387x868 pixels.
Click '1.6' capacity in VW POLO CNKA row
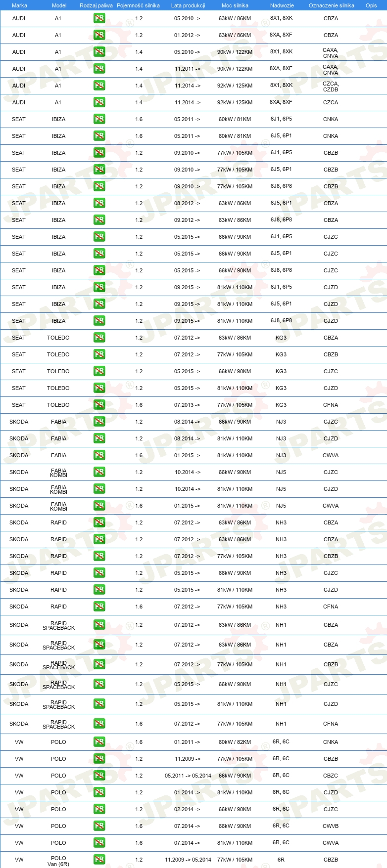coord(139,742)
